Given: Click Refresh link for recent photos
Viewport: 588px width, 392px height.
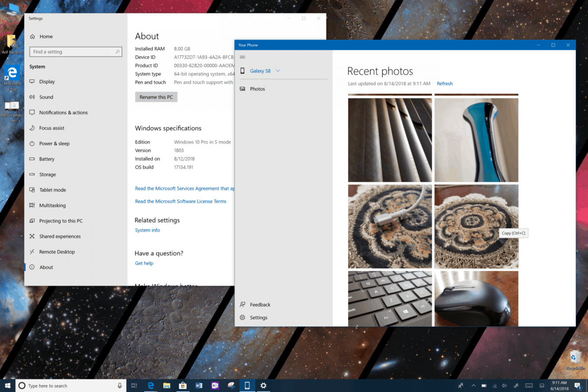Looking at the screenshot, I should pyautogui.click(x=445, y=84).
